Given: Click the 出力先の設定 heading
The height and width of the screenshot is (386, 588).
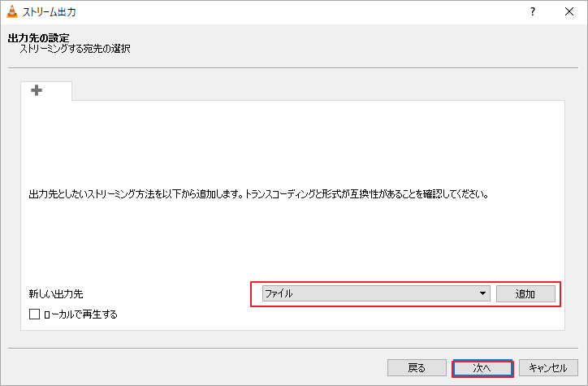Looking at the screenshot, I should click(x=39, y=38).
